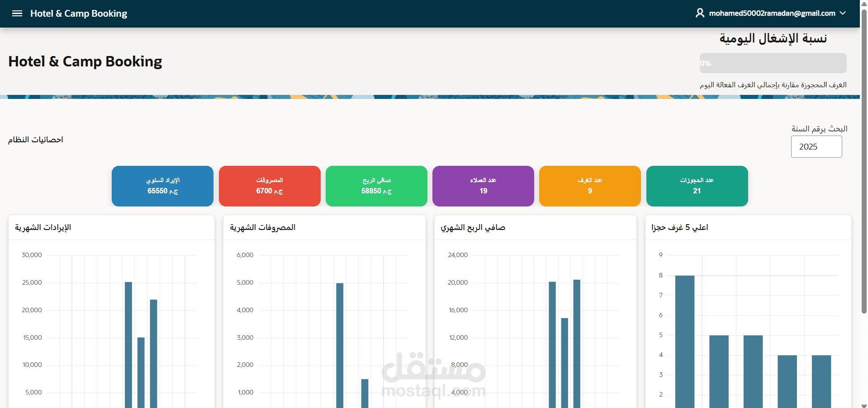Click the year search field showing 2025
The width and height of the screenshot is (868, 408).
(x=816, y=147)
